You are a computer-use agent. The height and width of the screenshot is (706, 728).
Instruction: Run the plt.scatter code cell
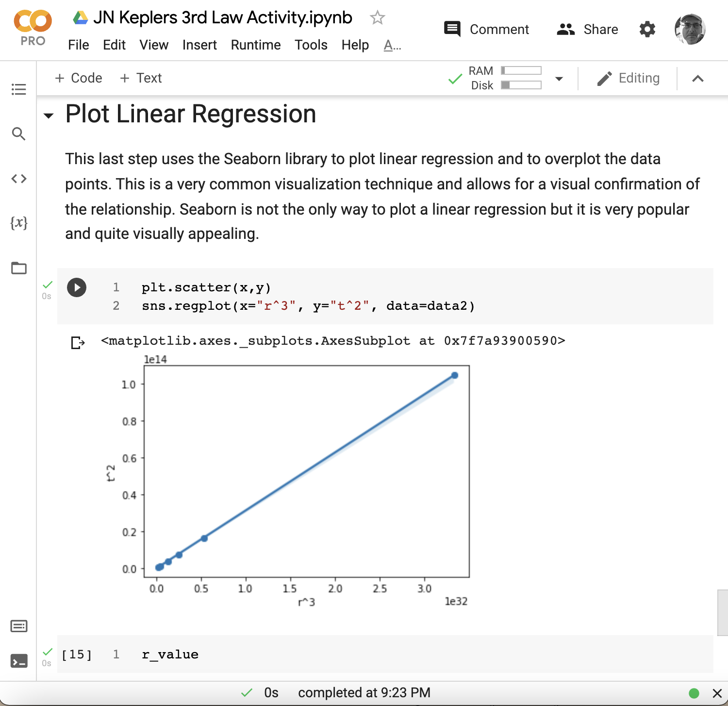[x=77, y=287]
